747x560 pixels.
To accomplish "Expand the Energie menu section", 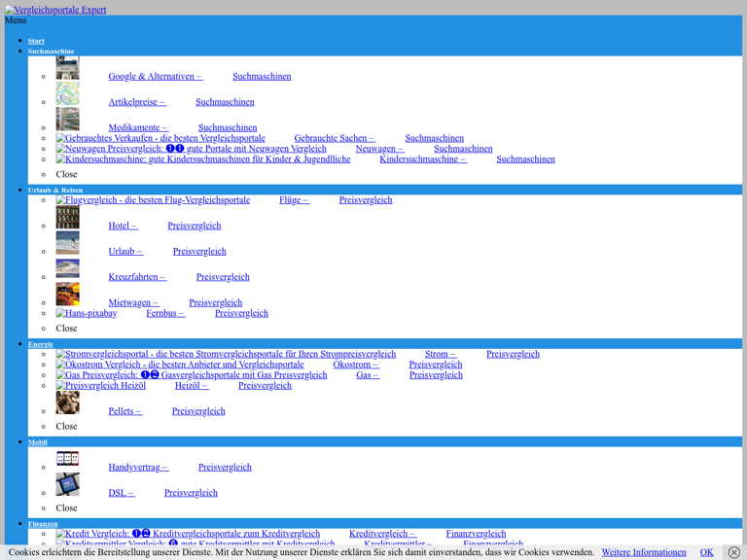I will (40, 344).
